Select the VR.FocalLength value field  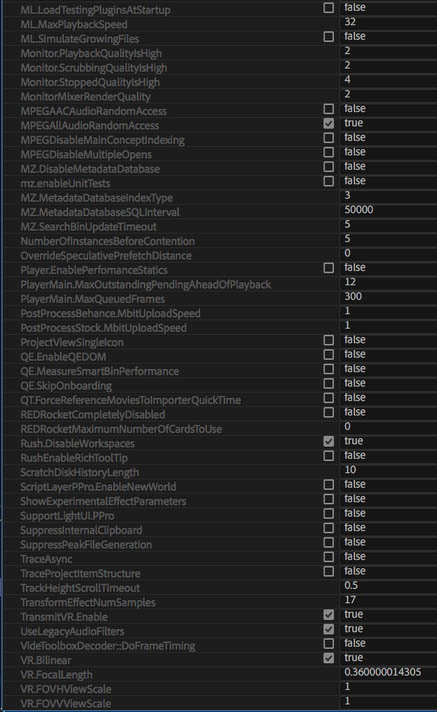click(x=388, y=672)
